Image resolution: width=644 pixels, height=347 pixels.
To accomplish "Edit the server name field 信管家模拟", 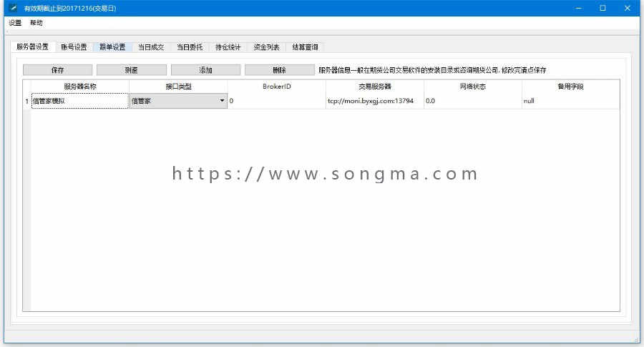I will [x=80, y=101].
